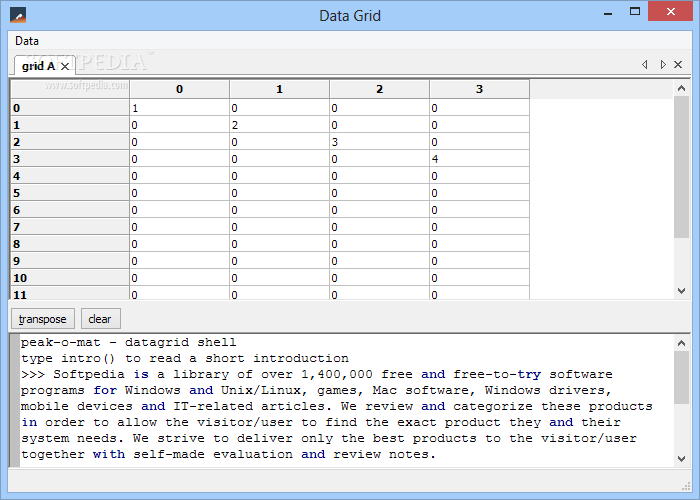
Task: Select row header 3
Action: click(x=70, y=159)
